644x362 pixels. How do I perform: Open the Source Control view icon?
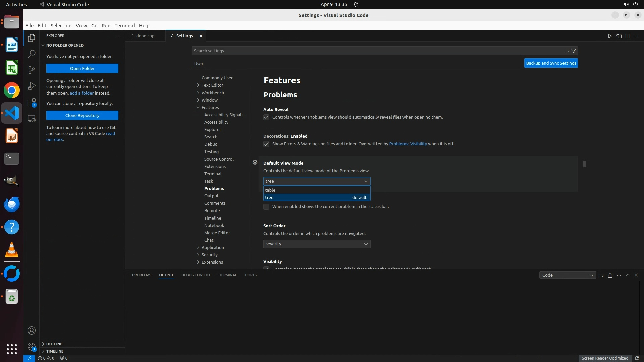(x=31, y=70)
